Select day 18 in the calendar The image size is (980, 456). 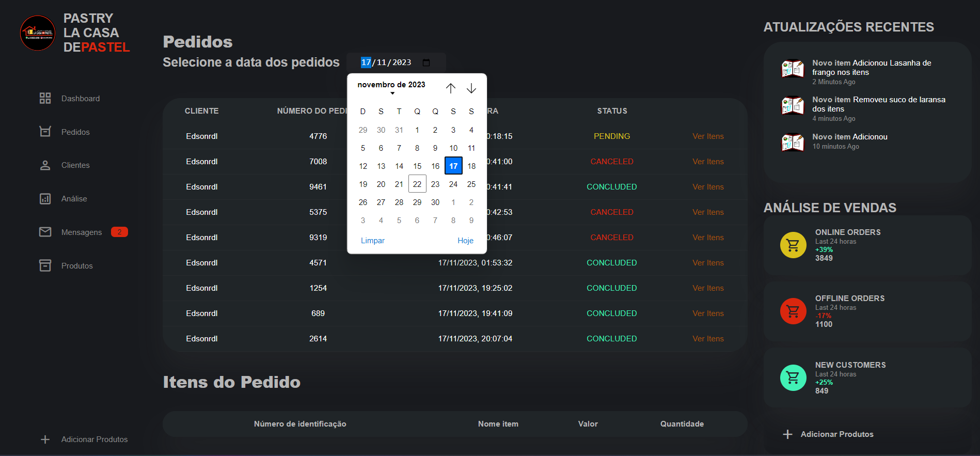point(471,166)
